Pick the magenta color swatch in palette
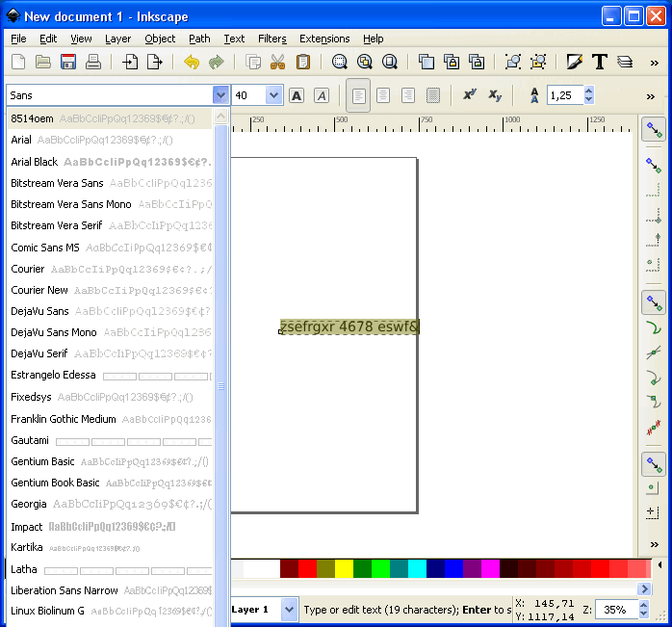Image resolution: width=672 pixels, height=627 pixels. tap(490, 569)
